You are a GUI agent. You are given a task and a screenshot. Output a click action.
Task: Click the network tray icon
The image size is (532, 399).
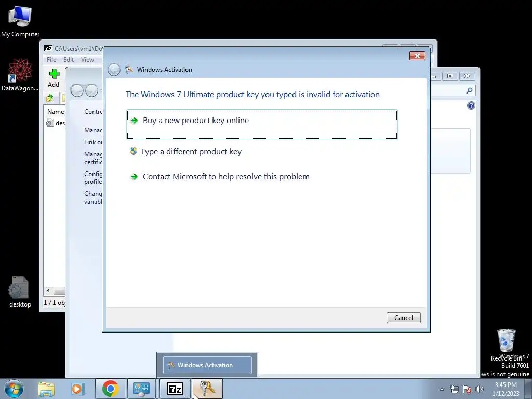[x=454, y=390]
